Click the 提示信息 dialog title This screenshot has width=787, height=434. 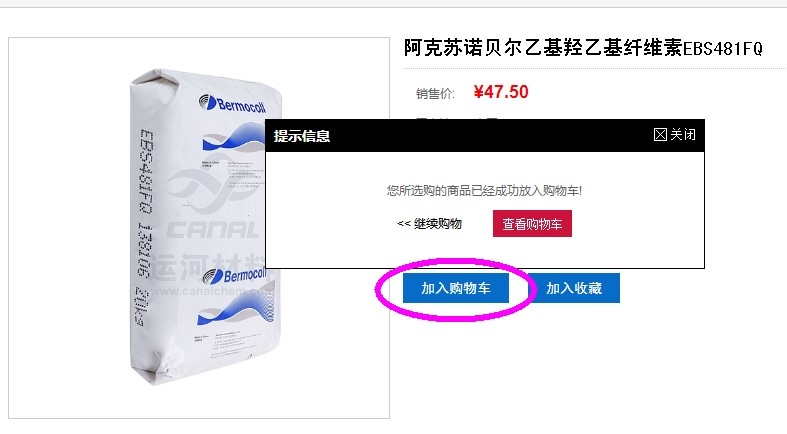pos(302,136)
